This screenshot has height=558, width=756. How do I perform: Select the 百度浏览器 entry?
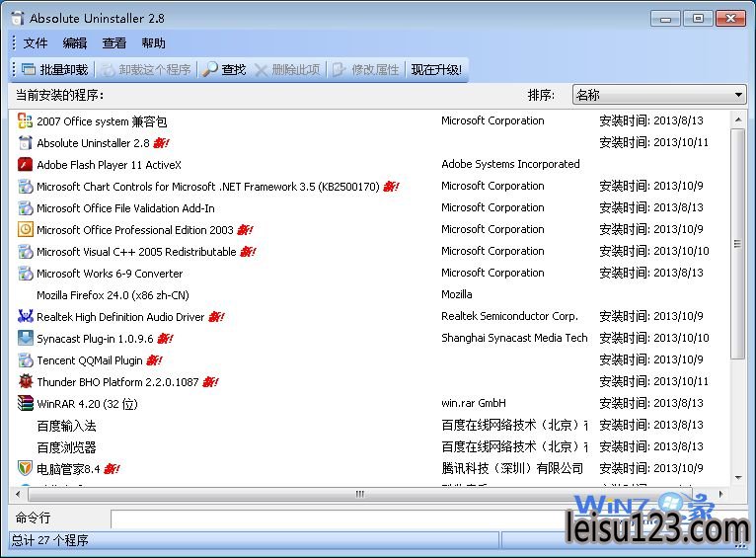tap(66, 447)
